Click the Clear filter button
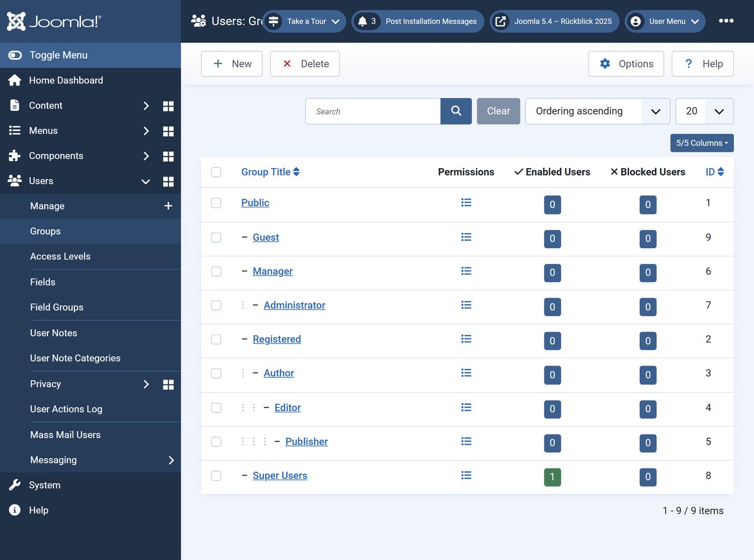754x560 pixels. (x=498, y=111)
